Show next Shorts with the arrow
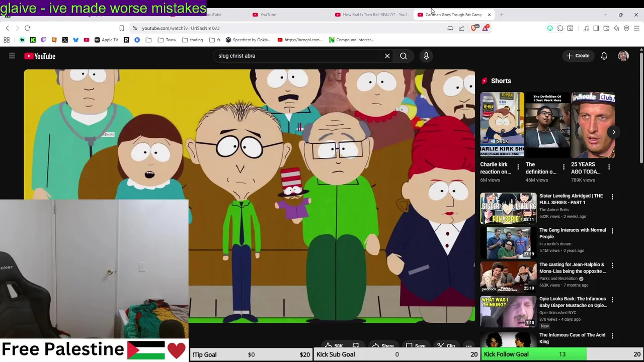The image size is (644, 362). [614, 132]
